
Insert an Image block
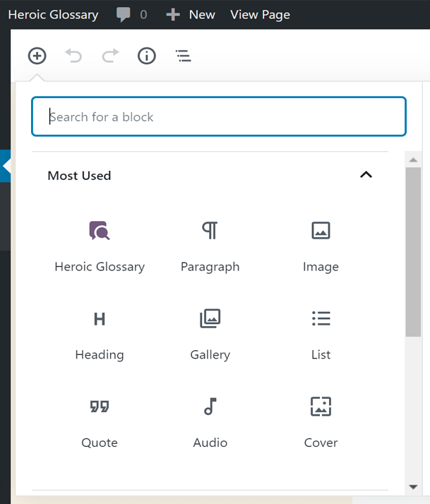321,244
